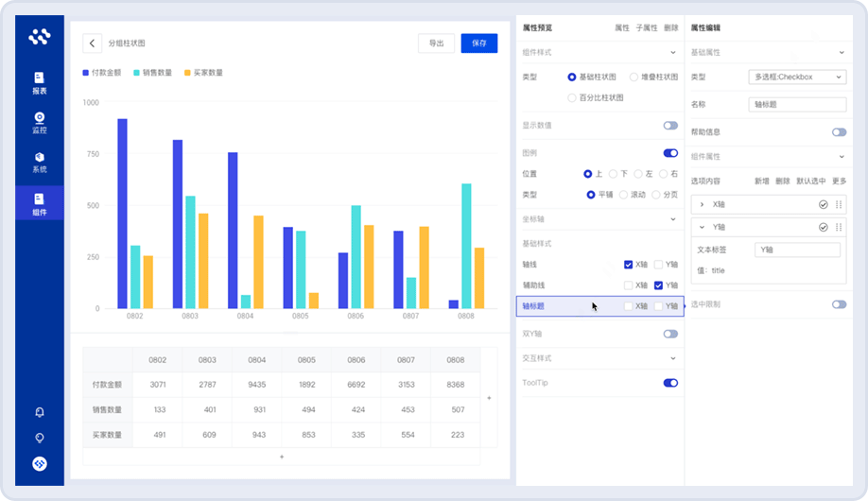Check 轴标题 X轴 checkbox

click(628, 306)
